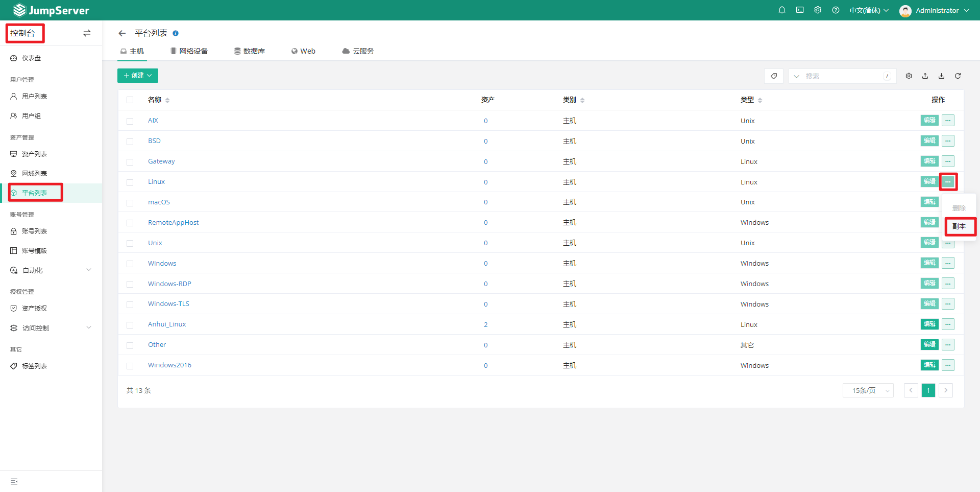Select all rows with the header checkbox
This screenshot has width=980, height=492.
coord(130,100)
